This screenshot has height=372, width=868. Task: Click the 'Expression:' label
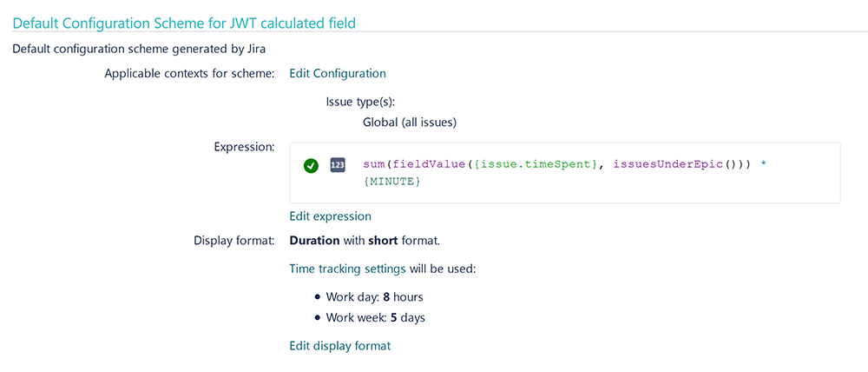click(x=244, y=147)
